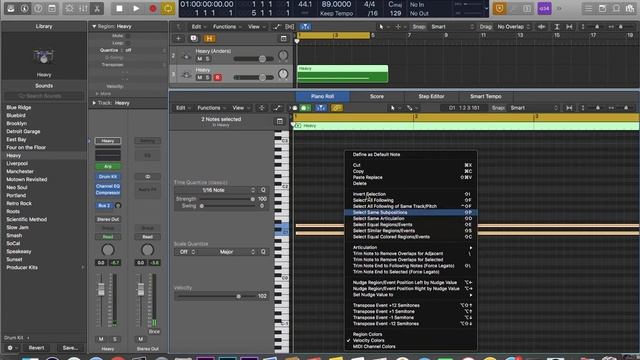Toggle the yellow Cycle button
This screenshot has height=360, width=640.
tap(168, 8)
